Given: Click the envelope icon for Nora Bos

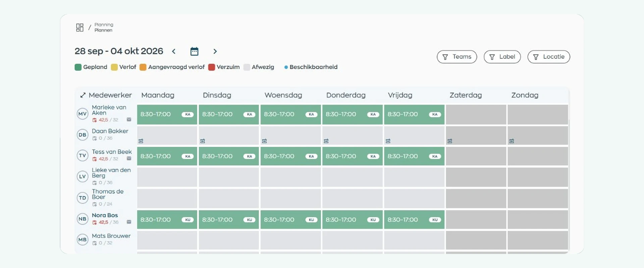Looking at the screenshot, I should [x=129, y=222].
